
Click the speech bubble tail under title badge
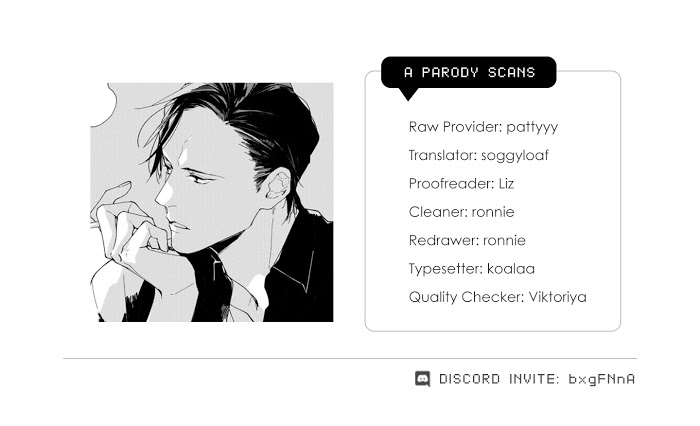click(x=408, y=94)
